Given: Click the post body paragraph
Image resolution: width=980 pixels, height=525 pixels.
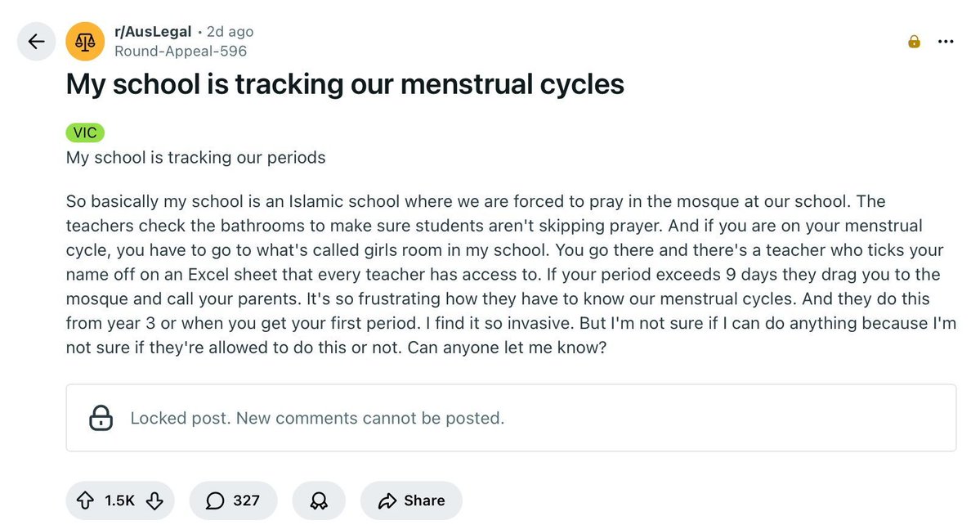Looking at the screenshot, I should [511, 273].
